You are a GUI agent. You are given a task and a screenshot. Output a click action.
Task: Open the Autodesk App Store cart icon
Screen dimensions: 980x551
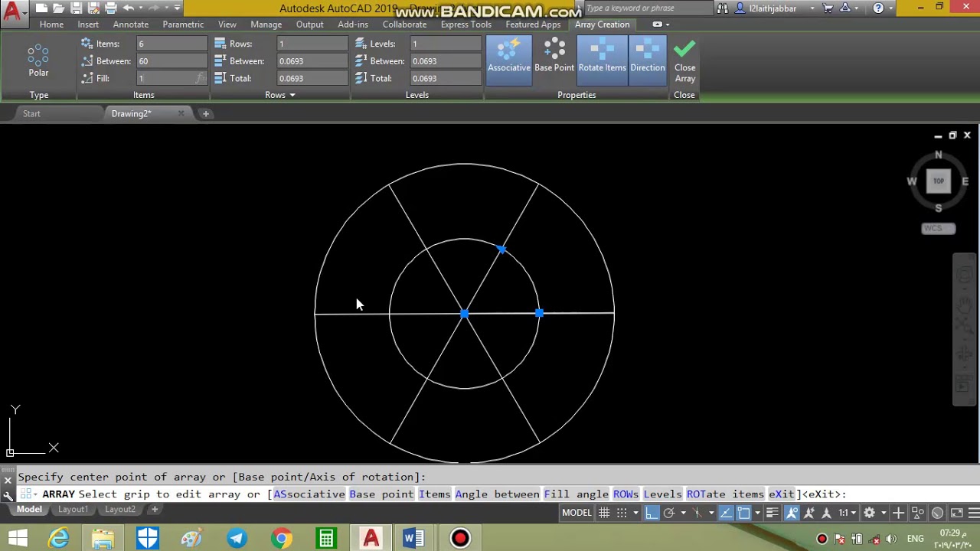(828, 8)
